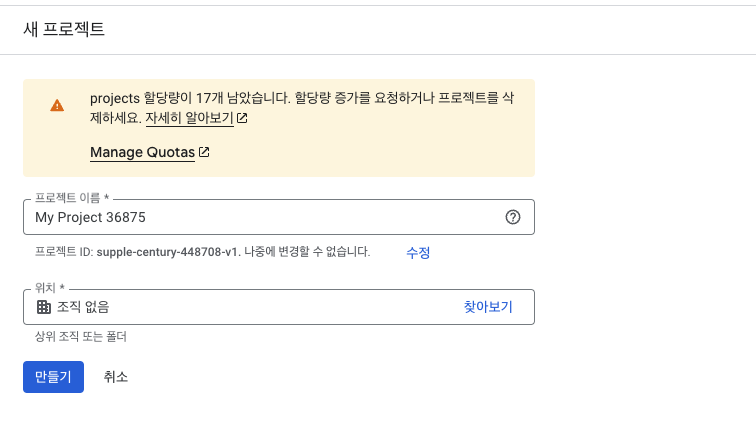Click the 새 프로젝트 page heading

[64, 29]
